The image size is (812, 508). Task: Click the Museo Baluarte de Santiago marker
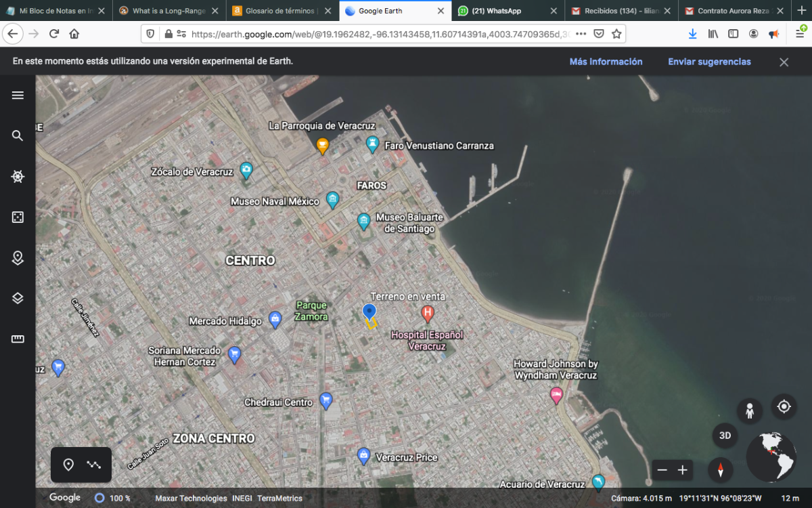pos(364,221)
